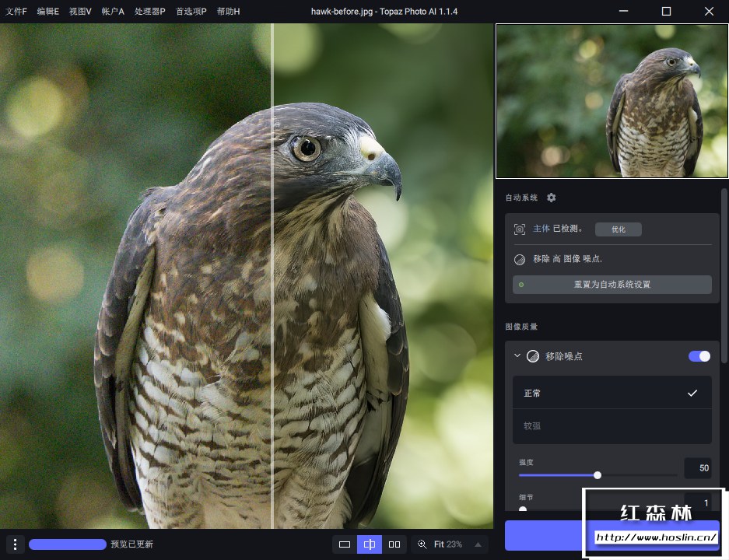This screenshot has width=729, height=560.
Task: Close the Topaz Photo AI window
Action: [709, 11]
